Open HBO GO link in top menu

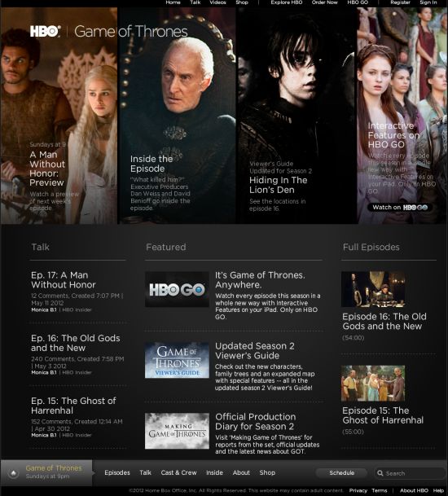click(x=358, y=2)
